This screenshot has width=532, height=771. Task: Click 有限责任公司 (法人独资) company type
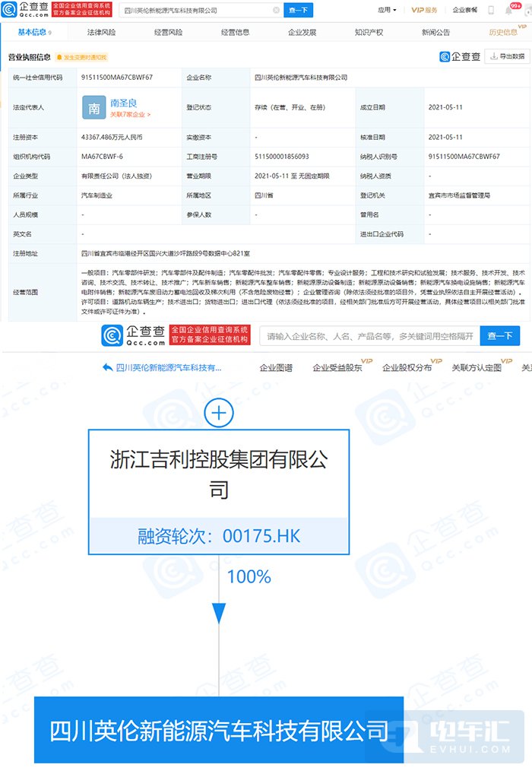point(116,176)
